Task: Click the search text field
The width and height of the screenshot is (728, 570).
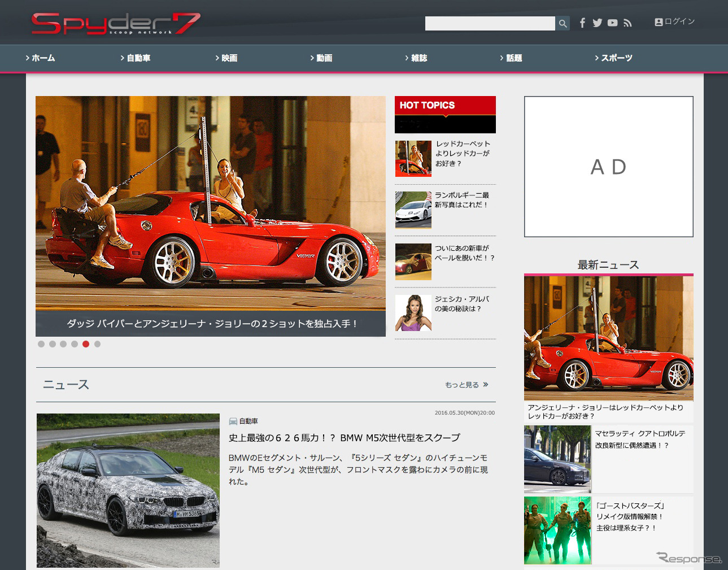Action: tap(490, 23)
